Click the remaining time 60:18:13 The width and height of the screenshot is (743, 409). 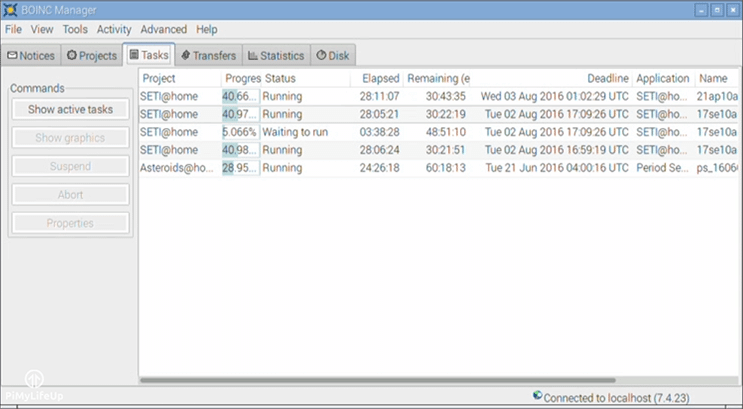(445, 168)
